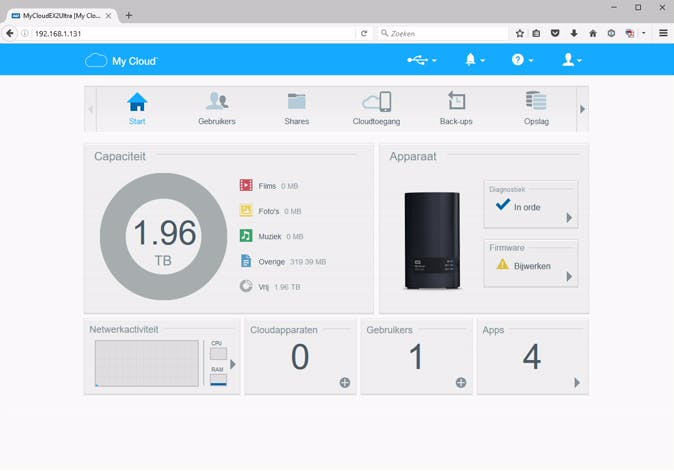Click the NAS device image
This screenshot has height=471, width=674.
tap(432, 240)
